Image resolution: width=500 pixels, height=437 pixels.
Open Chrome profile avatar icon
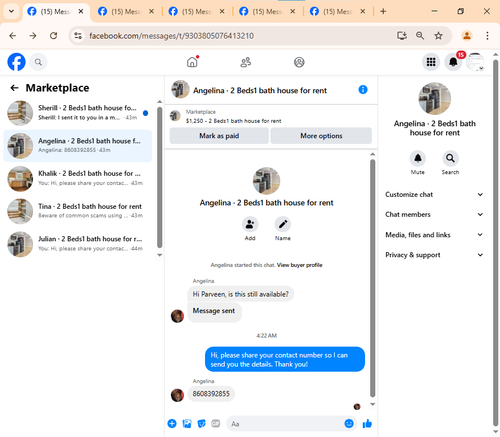(x=467, y=36)
